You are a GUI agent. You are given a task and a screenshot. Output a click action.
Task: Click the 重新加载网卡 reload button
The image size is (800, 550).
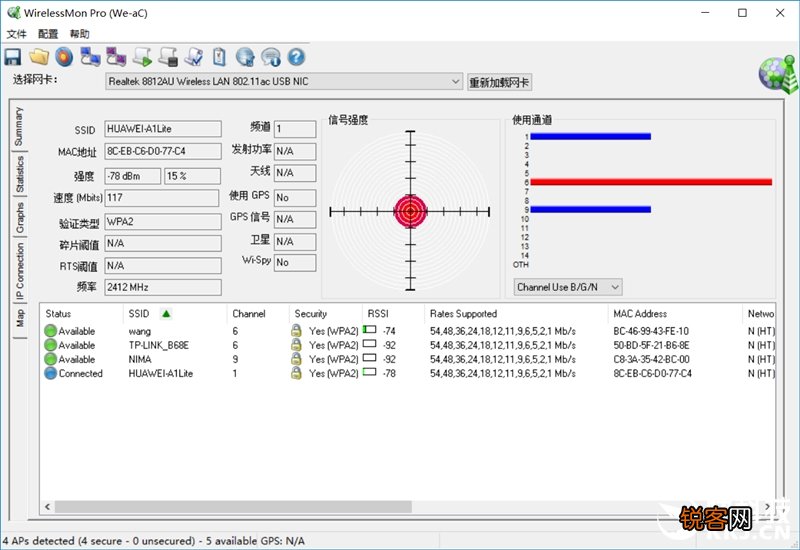pyautogui.click(x=499, y=82)
